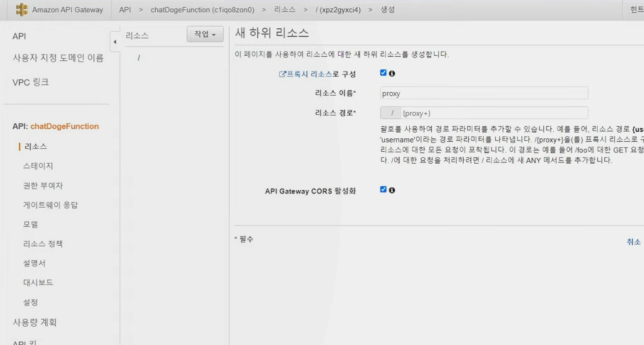
Task: Collapse the resources panel with arrow icon
Action: (115, 42)
